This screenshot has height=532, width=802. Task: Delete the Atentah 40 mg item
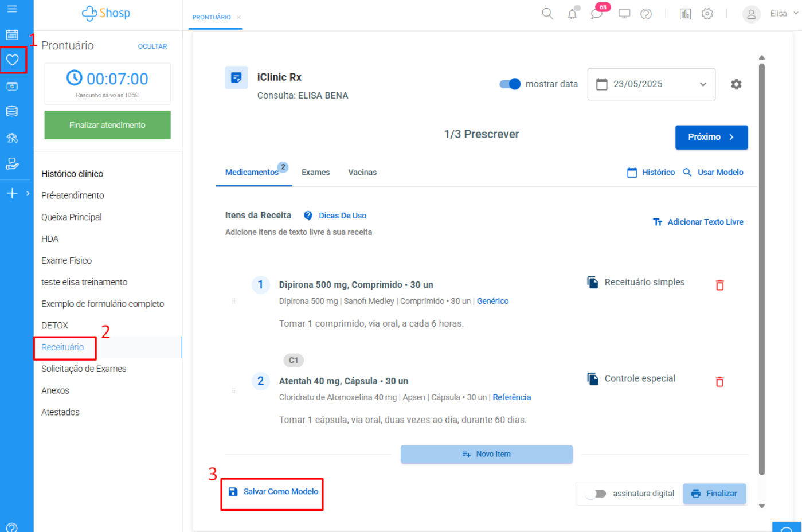(719, 382)
